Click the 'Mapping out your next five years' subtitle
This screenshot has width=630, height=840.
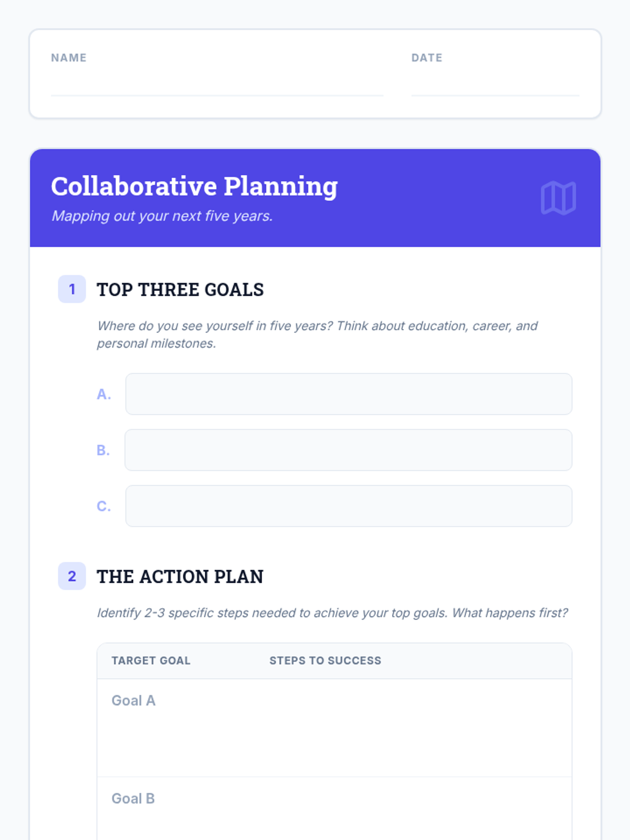(162, 216)
